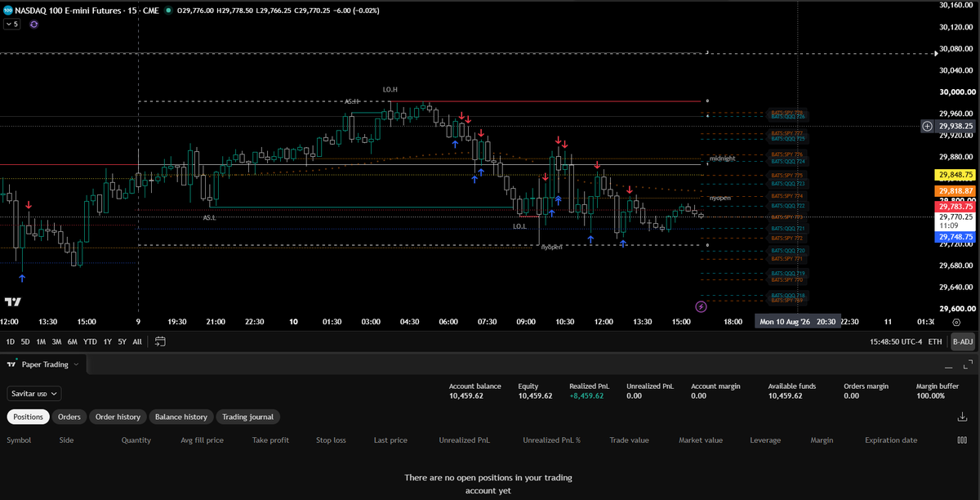The height and width of the screenshot is (500, 980).
Task: Click the Take profit column header
Action: click(270, 440)
